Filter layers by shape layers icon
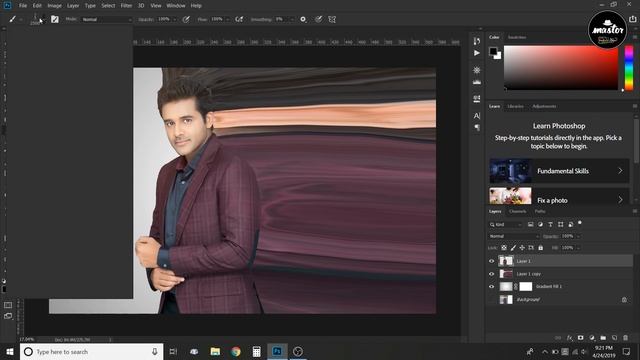Viewport: 640px width, 360px height. pos(560,224)
